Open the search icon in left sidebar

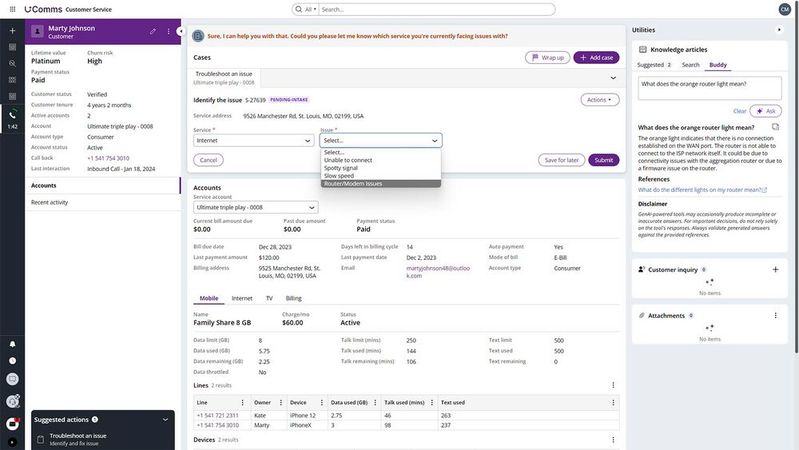click(12, 63)
